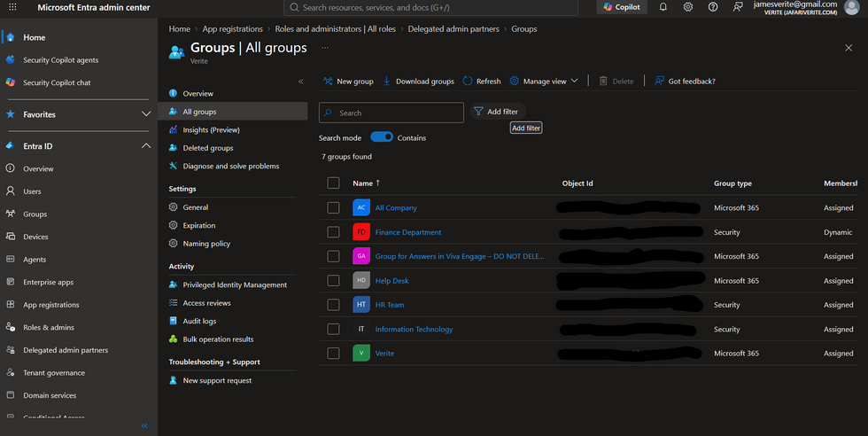Open the All Company group link
The width and height of the screenshot is (868, 436).
(396, 207)
